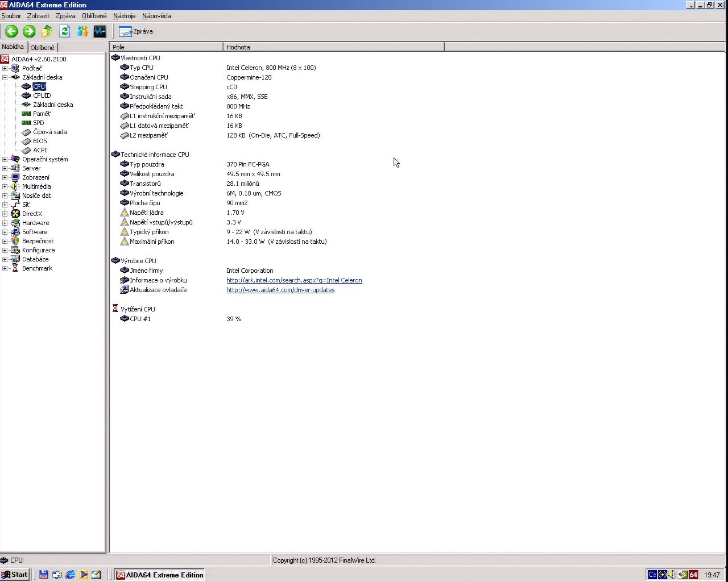Select the AIDA64 v2.60.2100 root node
Viewport: 728px width, 582px height.
point(39,59)
